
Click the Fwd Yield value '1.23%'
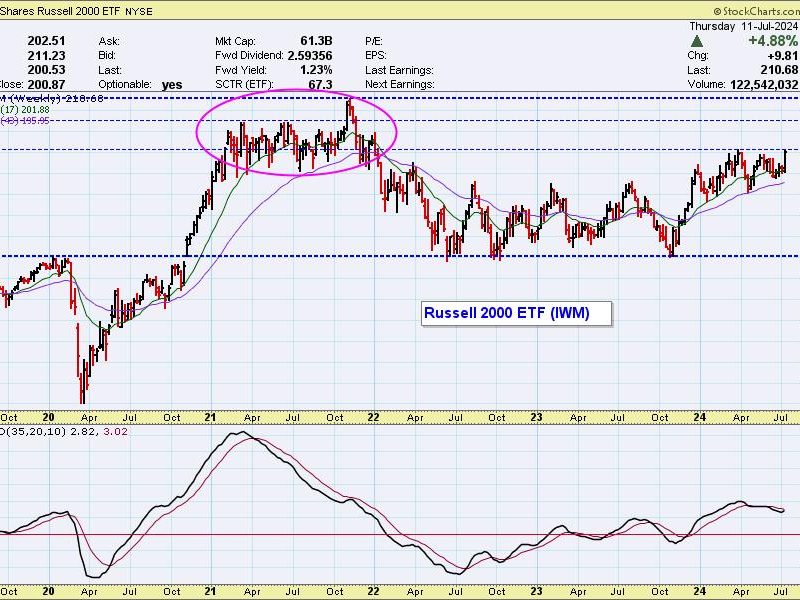[316, 70]
